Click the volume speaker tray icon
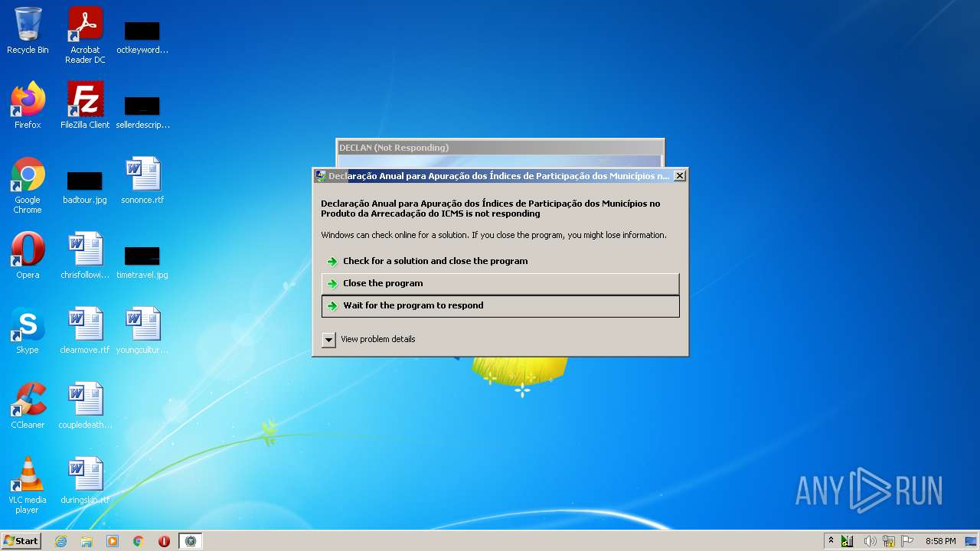This screenshot has height=551, width=980. 870,541
